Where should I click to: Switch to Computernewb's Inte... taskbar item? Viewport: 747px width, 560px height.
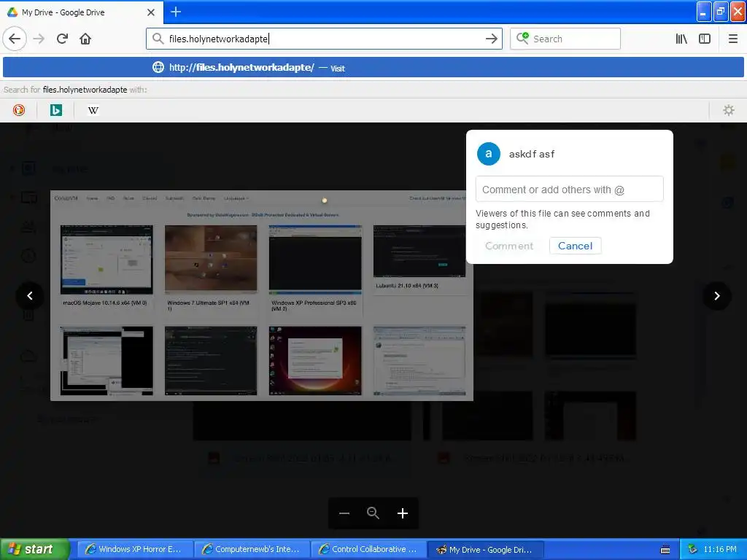click(252, 549)
